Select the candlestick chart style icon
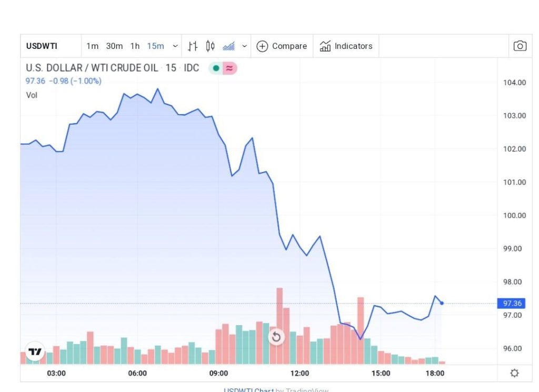Screen dimensions: 539x392 click(x=210, y=46)
